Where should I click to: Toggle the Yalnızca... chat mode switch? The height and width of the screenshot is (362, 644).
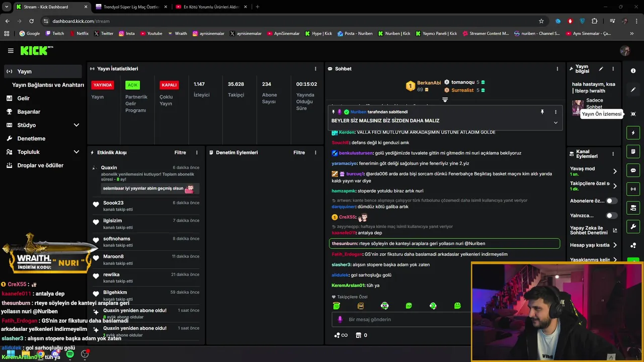click(x=611, y=216)
